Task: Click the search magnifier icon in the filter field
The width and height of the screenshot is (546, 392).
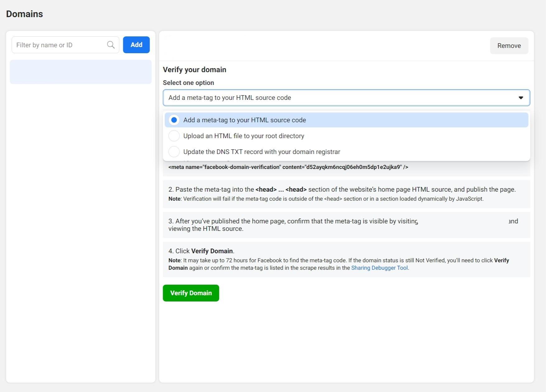Action: point(110,45)
